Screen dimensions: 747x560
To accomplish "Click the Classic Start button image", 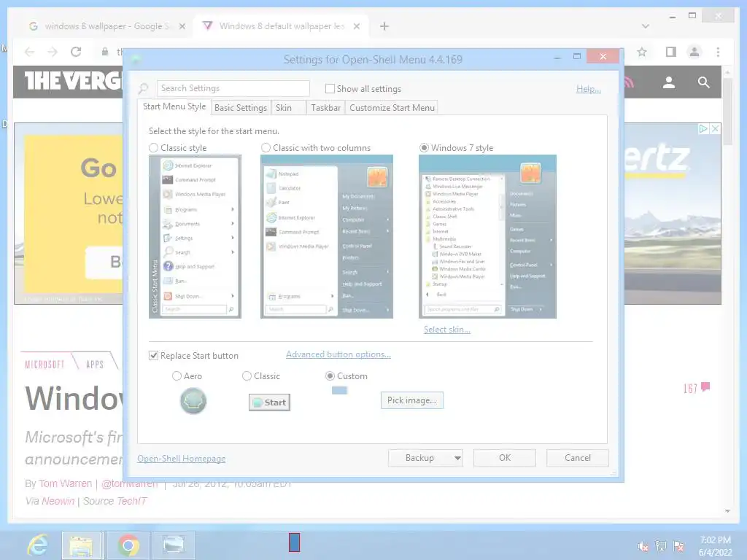I will (270, 402).
